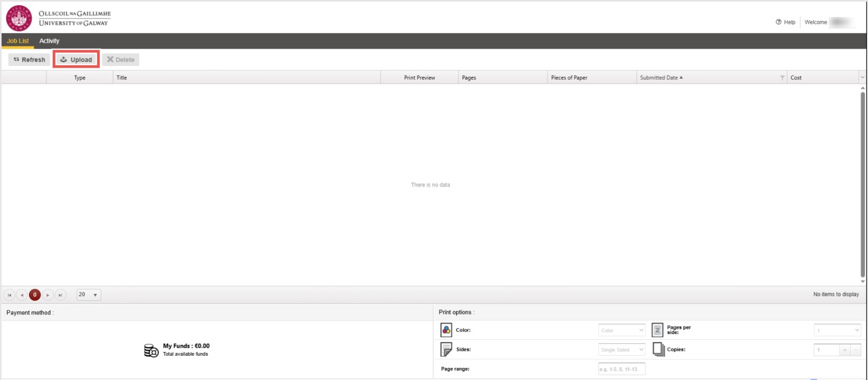The height and width of the screenshot is (380, 868).
Task: Go to first page pager icon
Action: pos(10,295)
